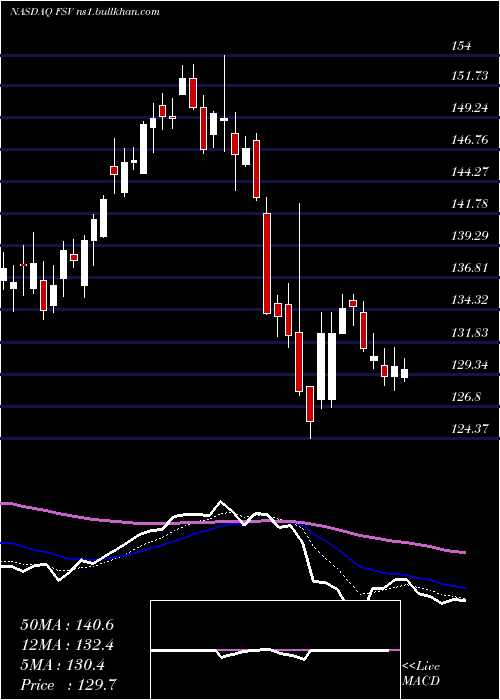The width and height of the screenshot is (500, 700).
Task: Click the 134.32 price axis label
Action: point(470,300)
